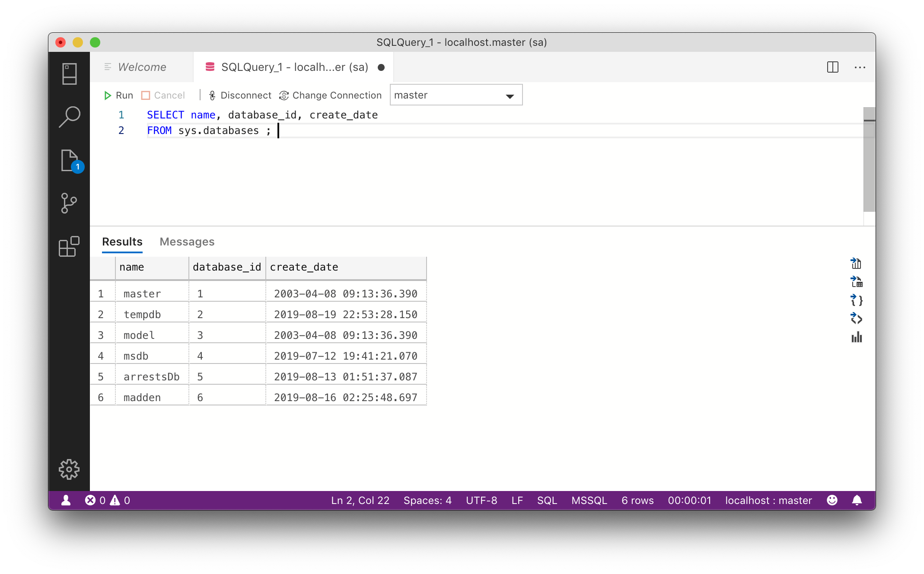Toggle the split editor layout
The height and width of the screenshot is (574, 924).
pos(832,67)
